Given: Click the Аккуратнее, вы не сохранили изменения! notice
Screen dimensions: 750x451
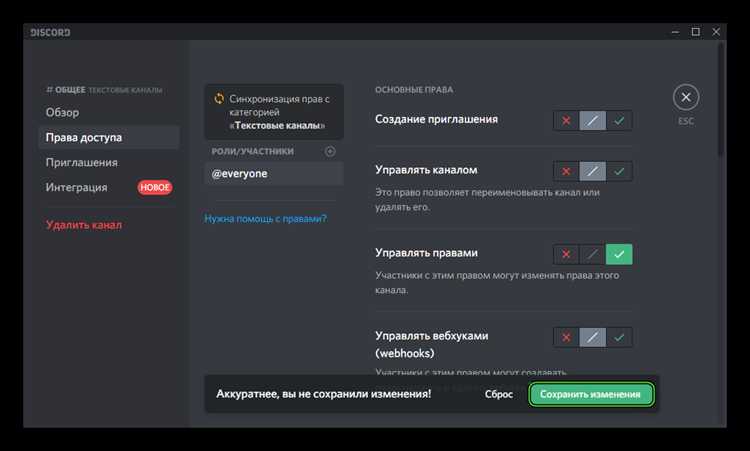Looking at the screenshot, I should click(323, 394).
